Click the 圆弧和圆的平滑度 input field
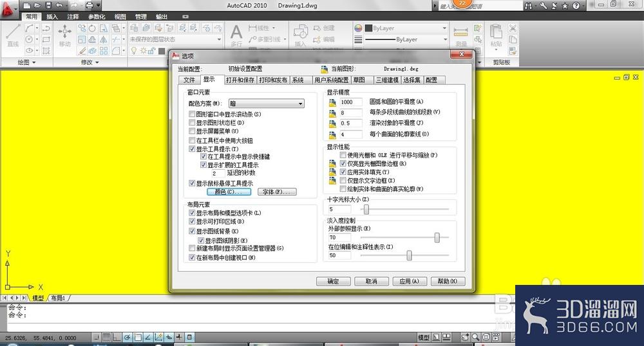The height and width of the screenshot is (346, 644). coord(351,102)
